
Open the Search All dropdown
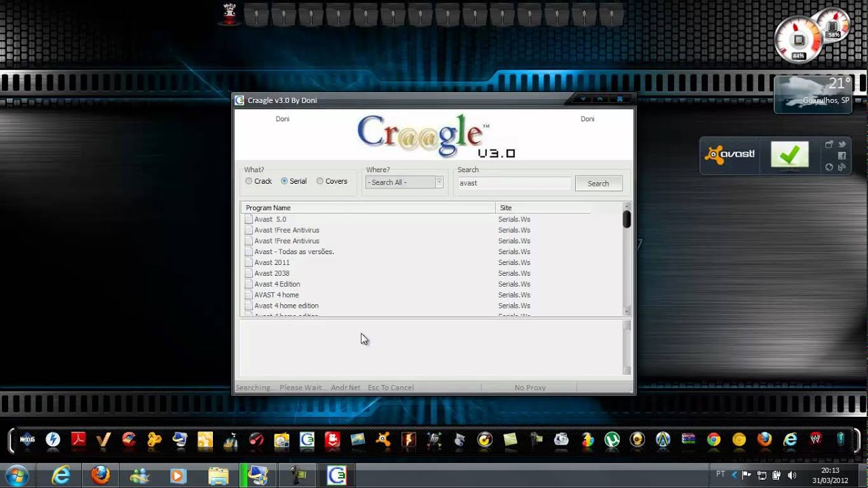(x=404, y=182)
